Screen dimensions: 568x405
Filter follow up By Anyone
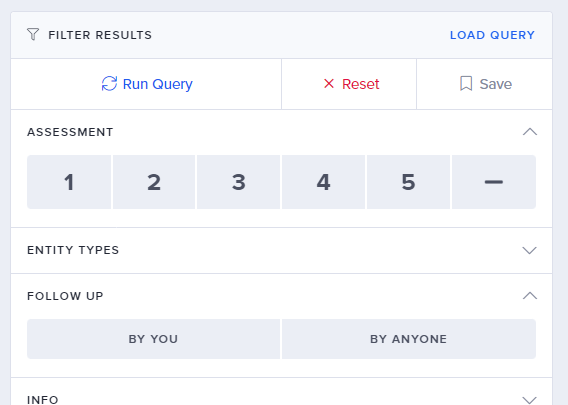tap(409, 339)
